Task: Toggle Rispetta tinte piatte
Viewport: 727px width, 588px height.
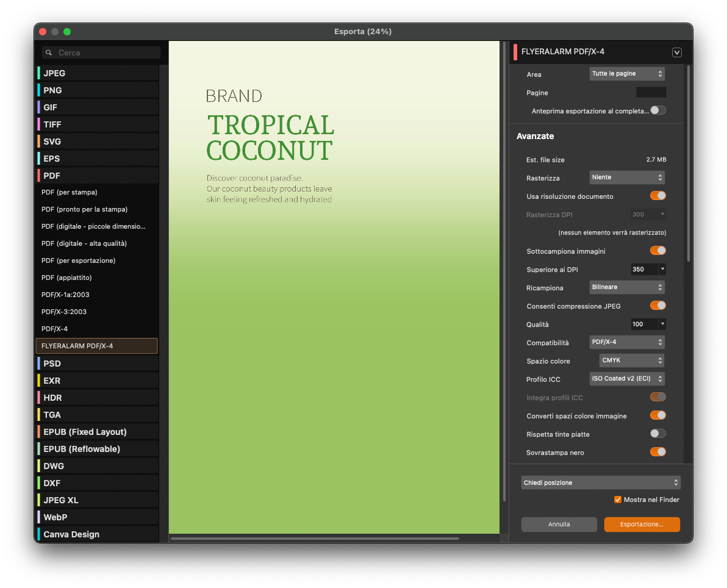Action: pos(658,434)
